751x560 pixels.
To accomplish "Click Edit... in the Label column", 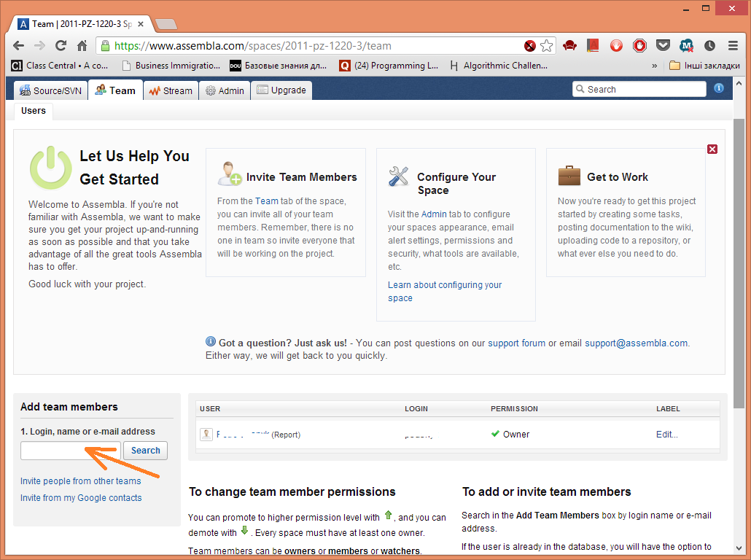I will pyautogui.click(x=666, y=435).
